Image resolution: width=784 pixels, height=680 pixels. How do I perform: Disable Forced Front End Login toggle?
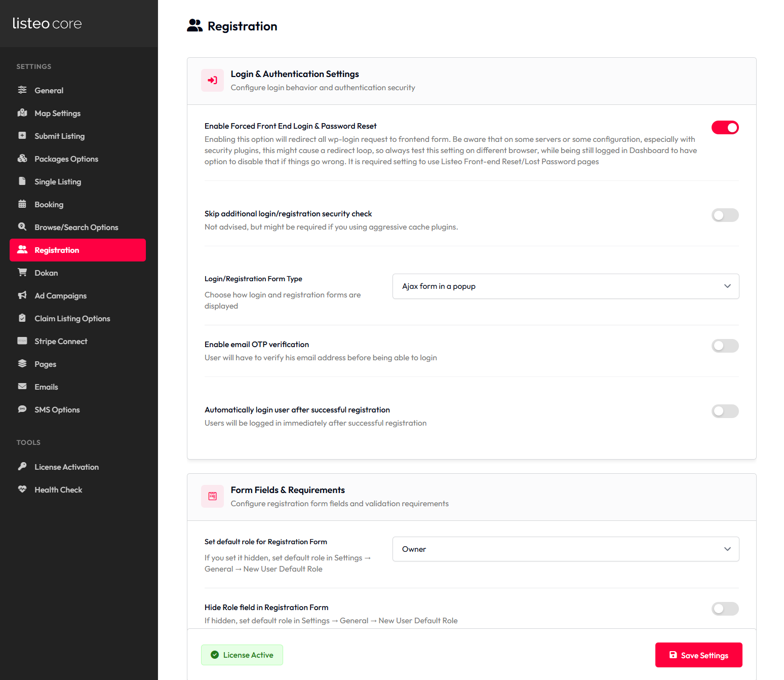[725, 128]
